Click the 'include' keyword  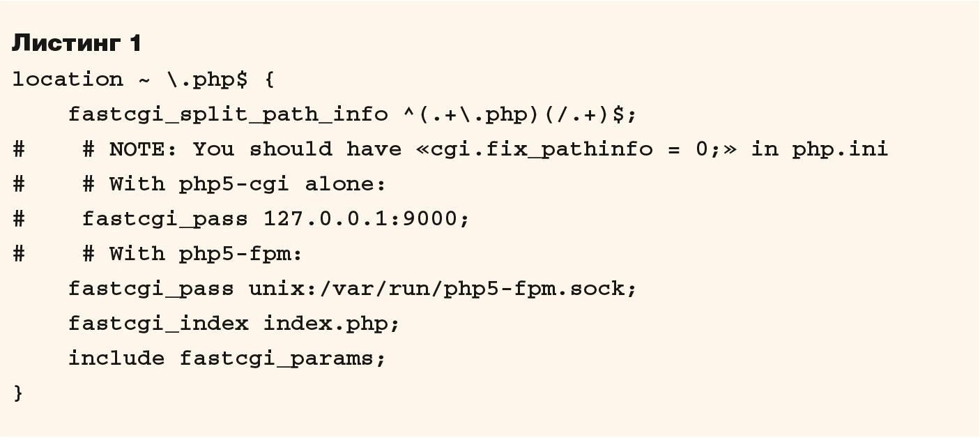pos(116,358)
